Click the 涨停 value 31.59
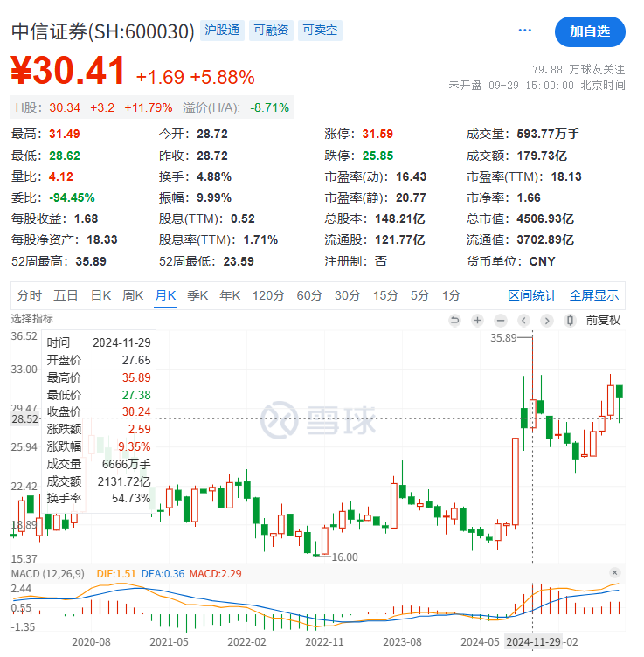This screenshot has height=657, width=644. (377, 134)
